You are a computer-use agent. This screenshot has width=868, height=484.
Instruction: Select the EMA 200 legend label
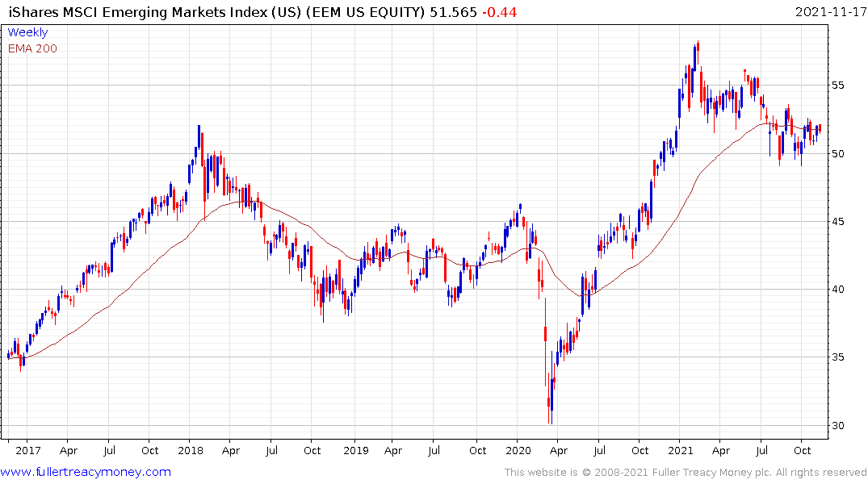[x=32, y=48]
